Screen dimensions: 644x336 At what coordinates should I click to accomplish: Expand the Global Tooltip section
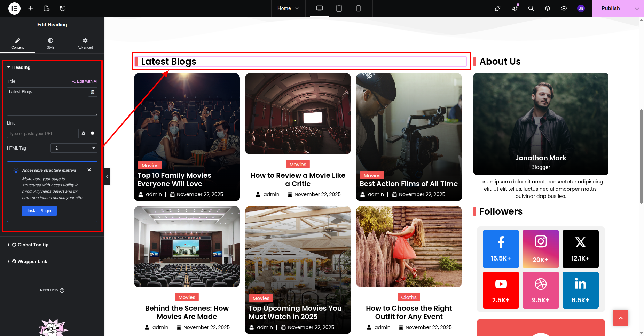click(x=33, y=245)
